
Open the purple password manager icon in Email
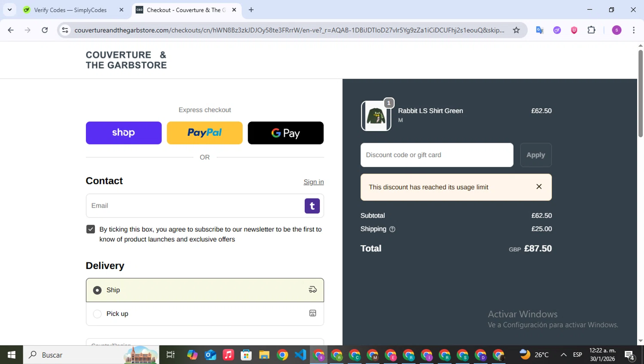pos(312,206)
